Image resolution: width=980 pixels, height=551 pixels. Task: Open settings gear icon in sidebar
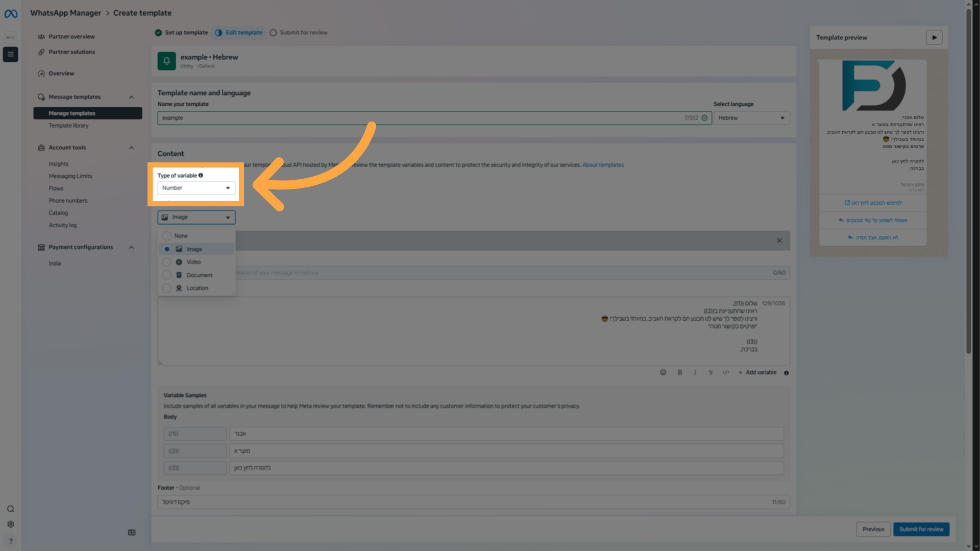[11, 524]
